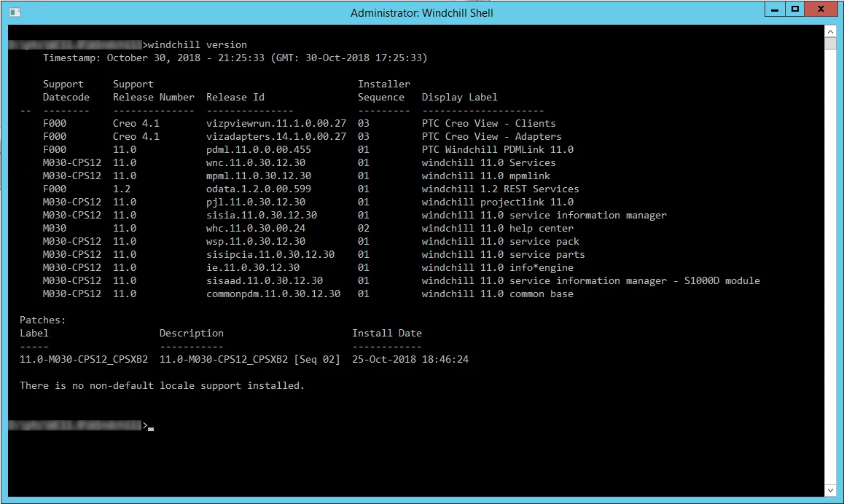Click 'windchill 11.0 help center' label

[497, 228]
